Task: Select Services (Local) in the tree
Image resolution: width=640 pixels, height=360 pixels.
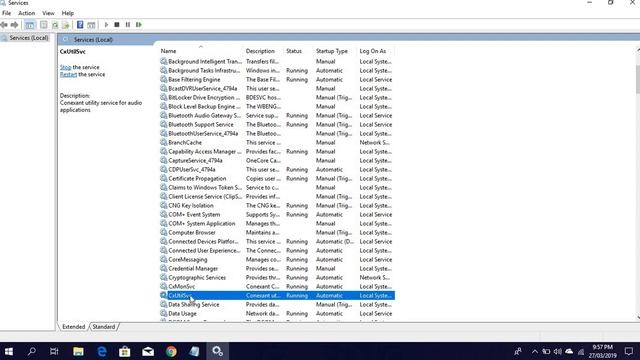Action: click(x=29, y=38)
